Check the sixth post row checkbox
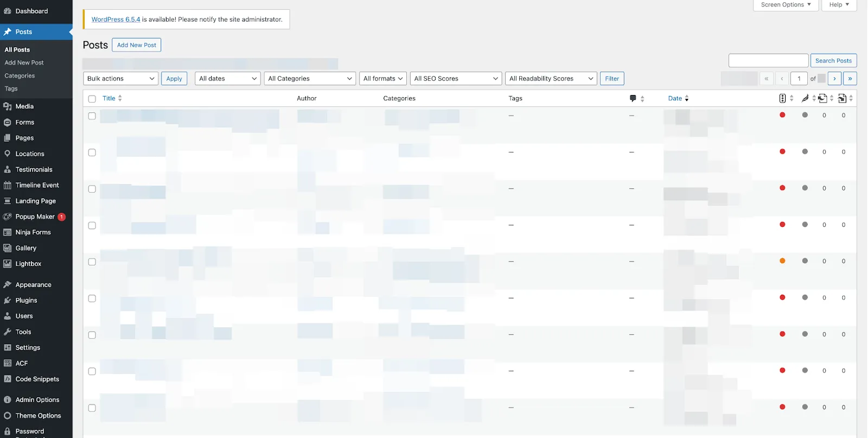868x438 pixels. (92, 299)
